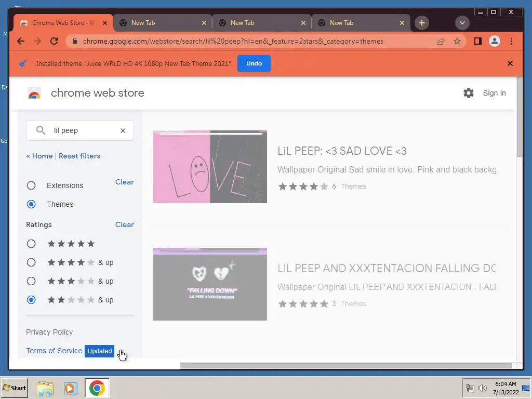This screenshot has height=399, width=532.
Task: Click the forward navigation arrow
Action: (x=37, y=42)
